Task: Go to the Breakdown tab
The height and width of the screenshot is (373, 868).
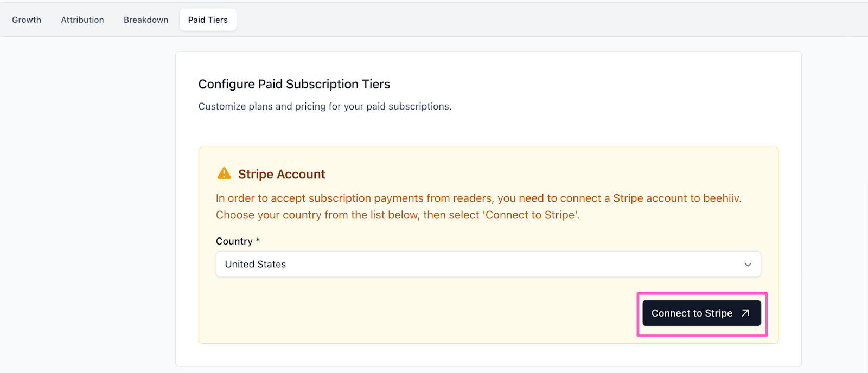Action: point(146,20)
